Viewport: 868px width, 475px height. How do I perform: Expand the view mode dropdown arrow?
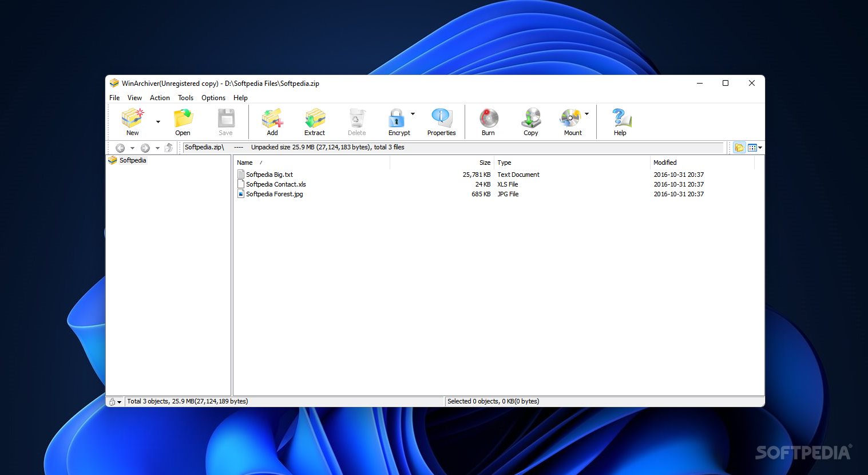pos(760,148)
